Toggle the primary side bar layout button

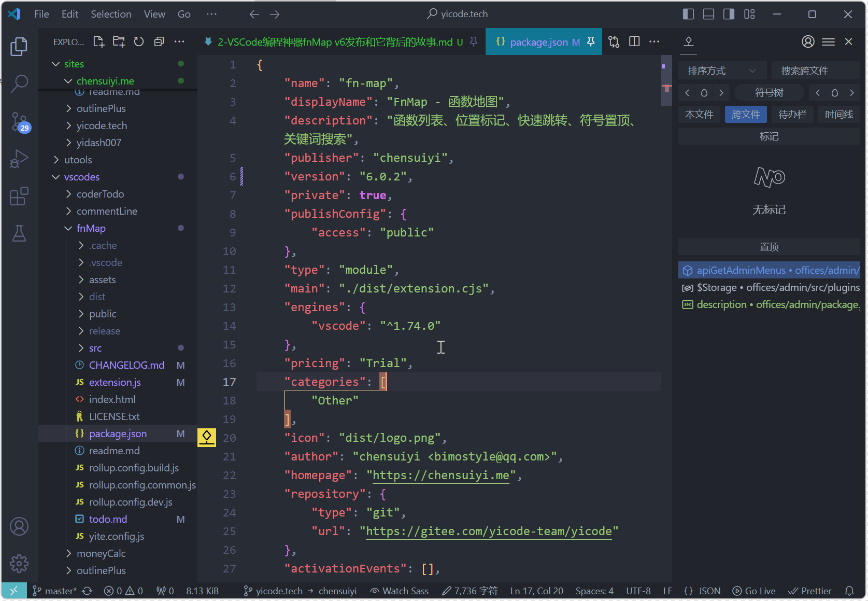688,14
